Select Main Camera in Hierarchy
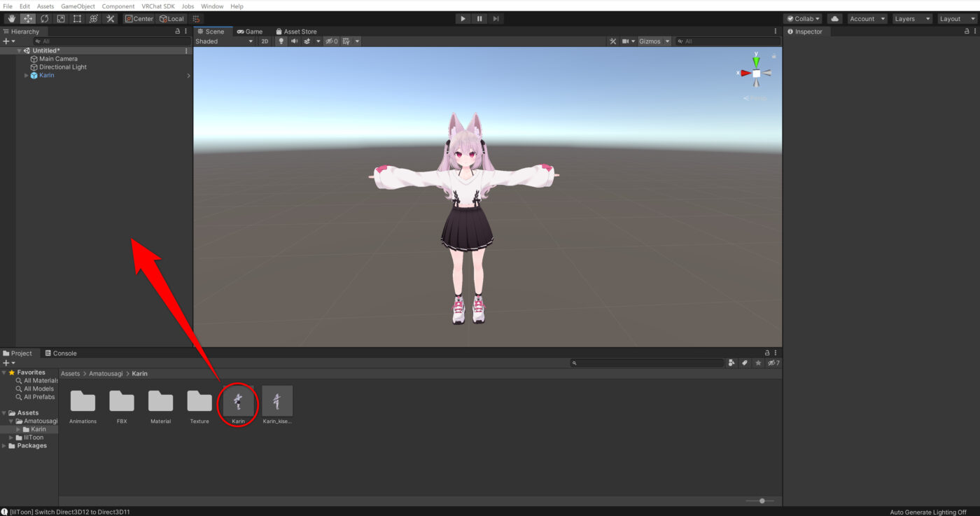980x516 pixels. [58, 59]
